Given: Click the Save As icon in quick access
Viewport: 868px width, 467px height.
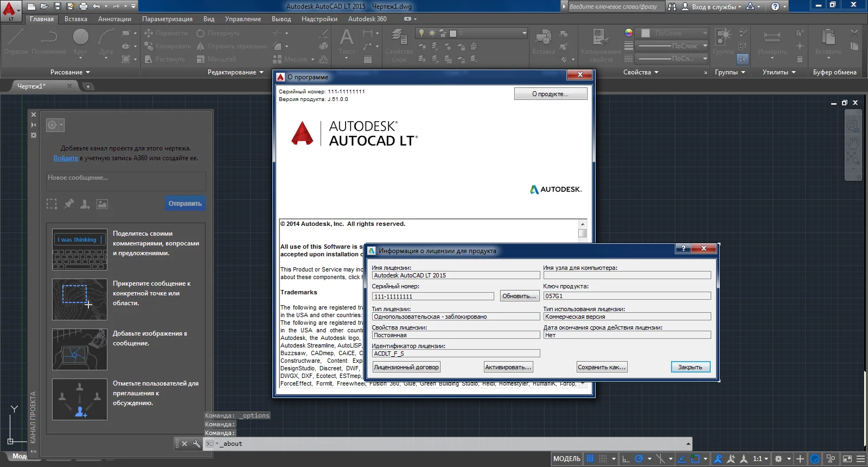Looking at the screenshot, I should [70, 7].
